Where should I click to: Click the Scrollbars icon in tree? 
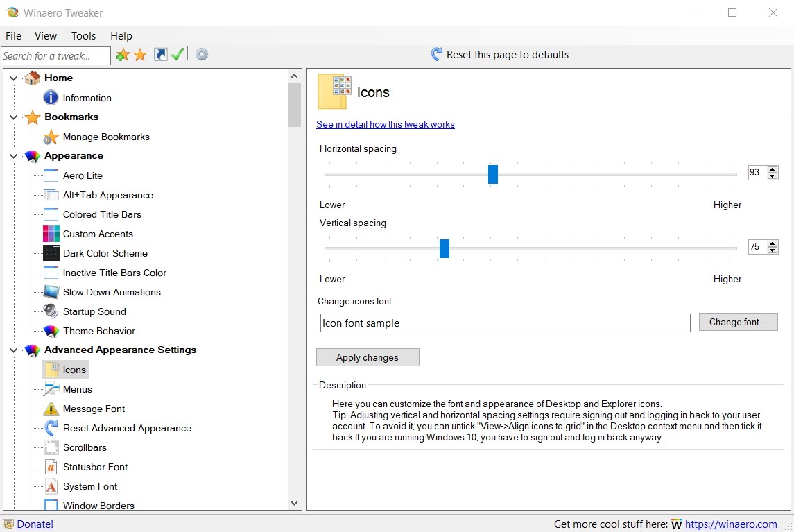coord(51,447)
